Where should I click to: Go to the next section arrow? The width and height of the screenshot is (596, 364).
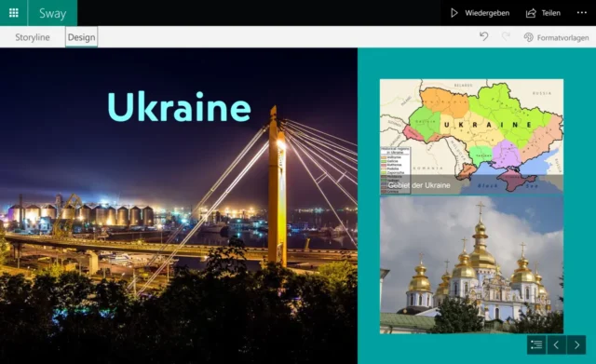(576, 345)
